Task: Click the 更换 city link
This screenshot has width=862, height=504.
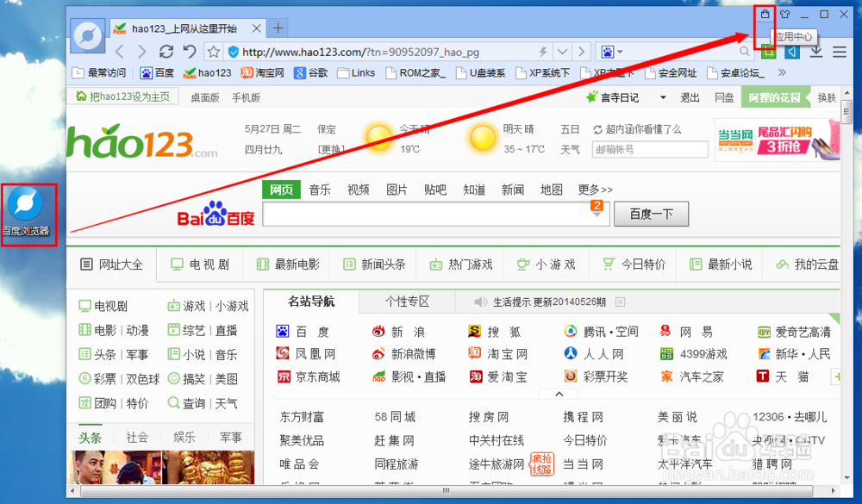Action: tap(331, 149)
